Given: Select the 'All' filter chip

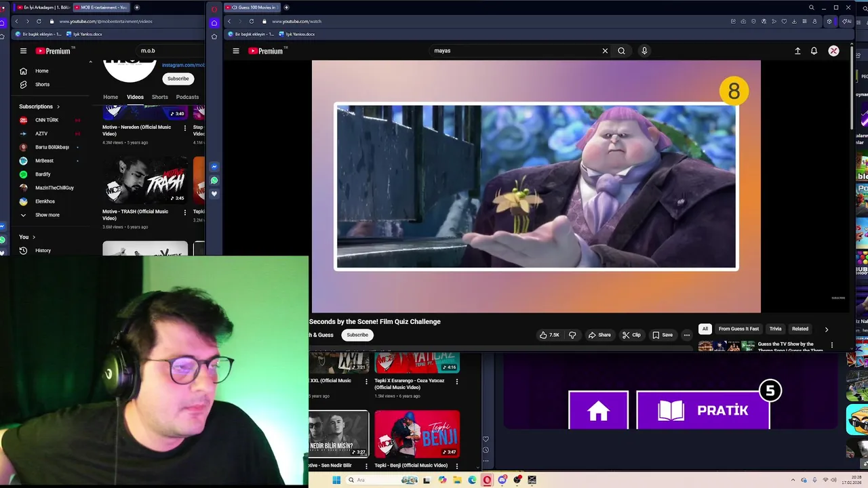Looking at the screenshot, I should (705, 329).
